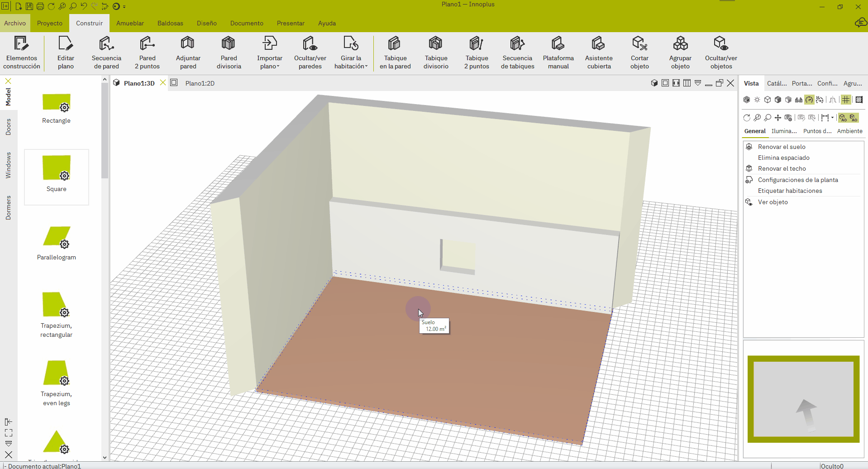Select the Cortar objeto tool
The image size is (868, 469).
tap(639, 53)
